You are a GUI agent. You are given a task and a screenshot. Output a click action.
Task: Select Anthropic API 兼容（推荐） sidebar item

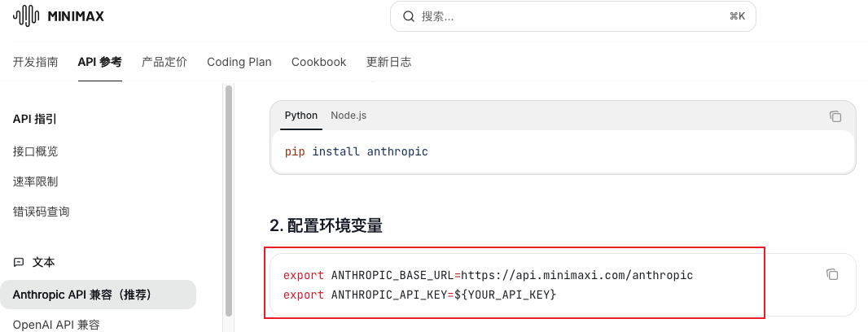point(98,295)
